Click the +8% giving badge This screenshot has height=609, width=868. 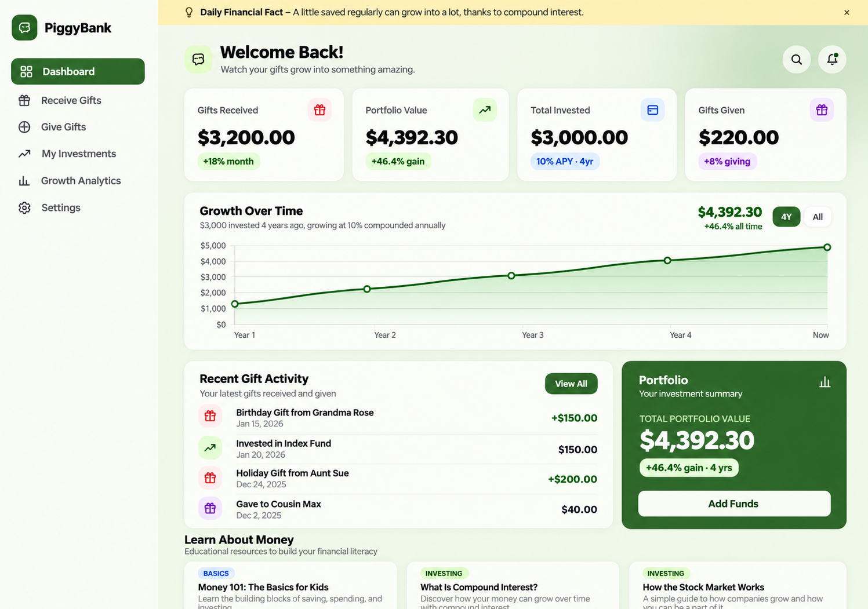(x=727, y=162)
